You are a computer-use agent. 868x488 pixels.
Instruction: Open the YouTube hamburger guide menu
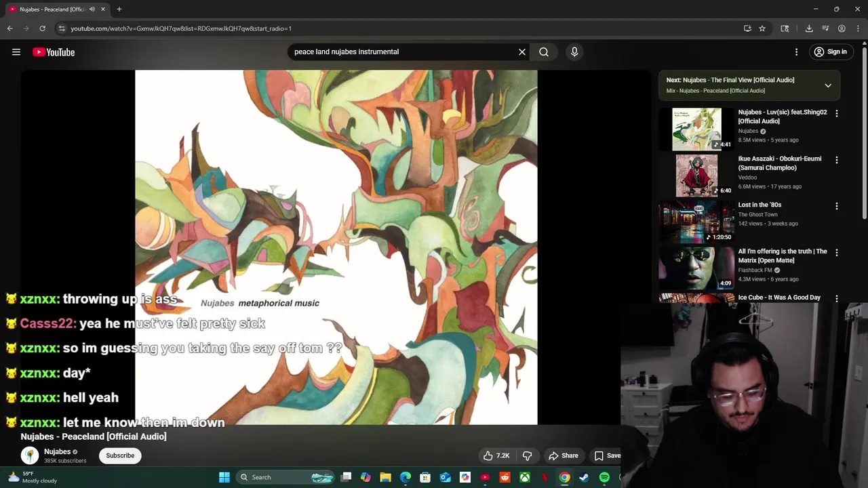(x=16, y=52)
